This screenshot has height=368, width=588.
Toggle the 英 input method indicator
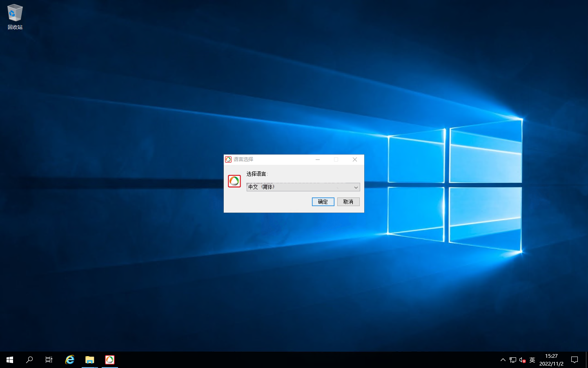click(x=532, y=360)
